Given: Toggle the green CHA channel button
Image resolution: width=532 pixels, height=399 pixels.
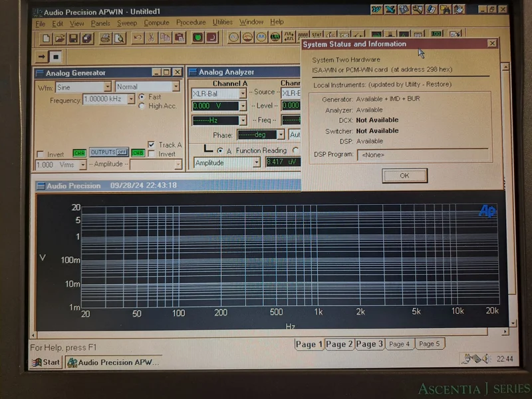Looking at the screenshot, I should pyautogui.click(x=79, y=153).
